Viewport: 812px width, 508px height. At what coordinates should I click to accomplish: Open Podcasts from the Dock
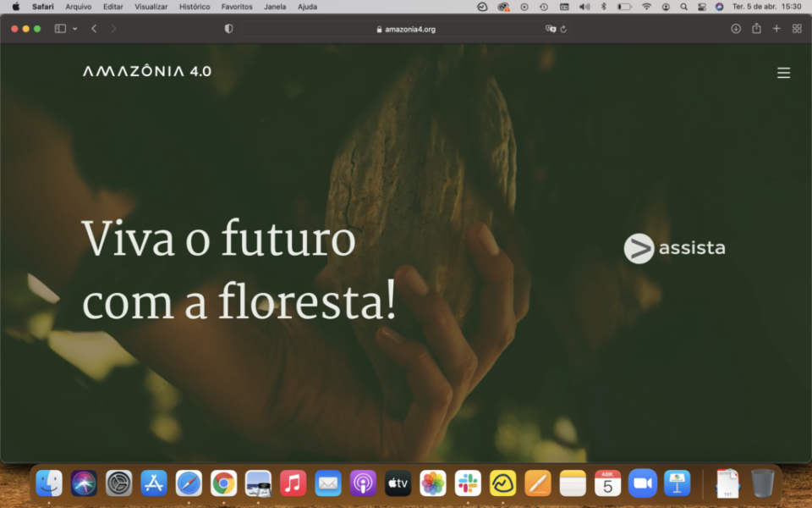click(363, 483)
